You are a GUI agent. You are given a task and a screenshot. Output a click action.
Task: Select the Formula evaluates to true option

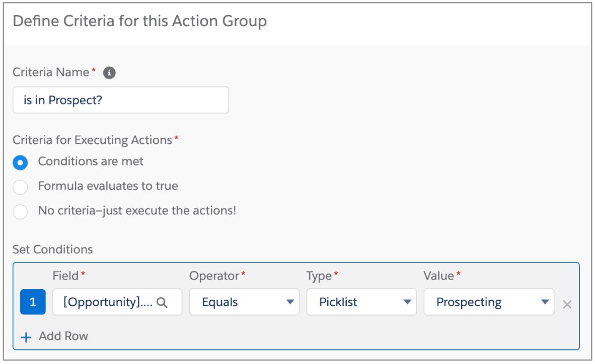point(20,187)
